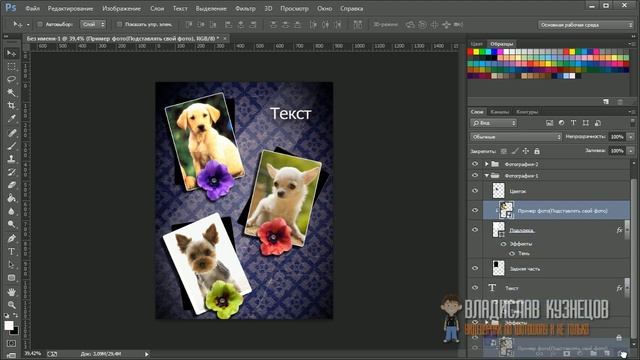
Task: Filter layers by smart objects icon
Action: [598, 123]
